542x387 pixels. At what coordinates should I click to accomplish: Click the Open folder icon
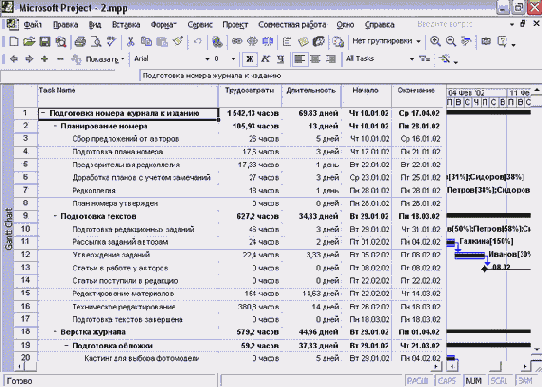(29, 42)
